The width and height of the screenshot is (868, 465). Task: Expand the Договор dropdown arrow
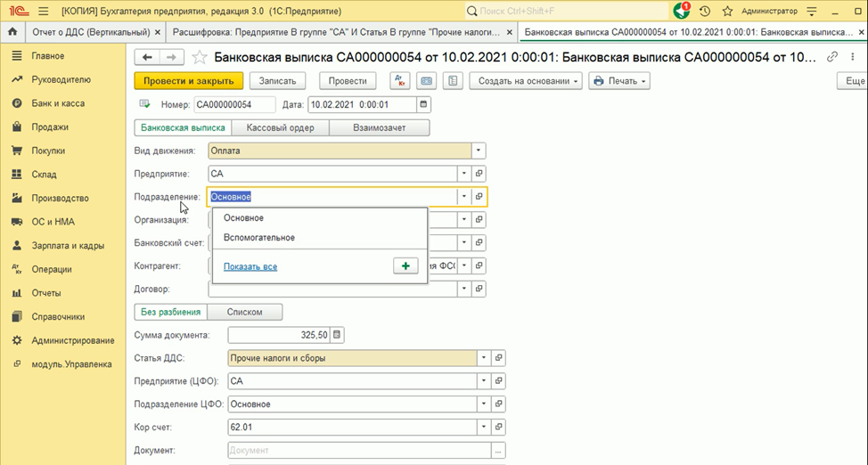tap(464, 289)
